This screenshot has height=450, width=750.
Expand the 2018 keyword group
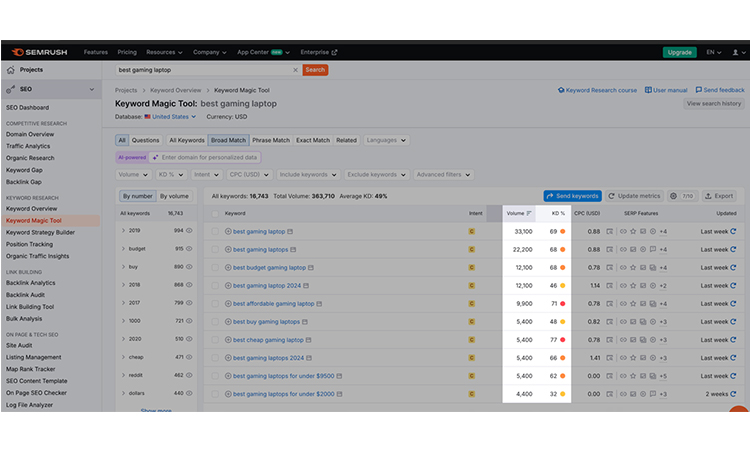(123, 285)
